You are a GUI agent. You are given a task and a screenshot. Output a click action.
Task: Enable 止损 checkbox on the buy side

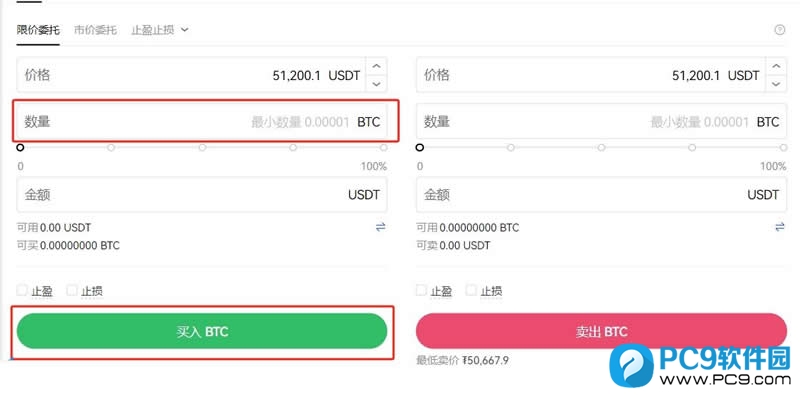tap(72, 290)
